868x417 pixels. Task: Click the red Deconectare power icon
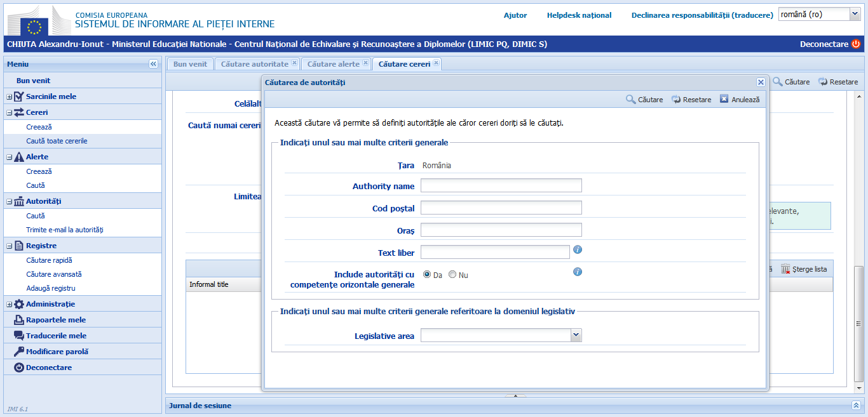coord(856,44)
